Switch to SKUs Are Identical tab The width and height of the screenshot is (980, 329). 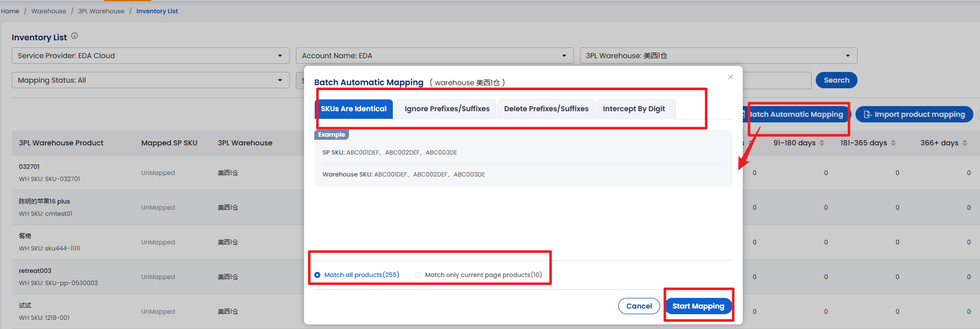click(x=354, y=109)
